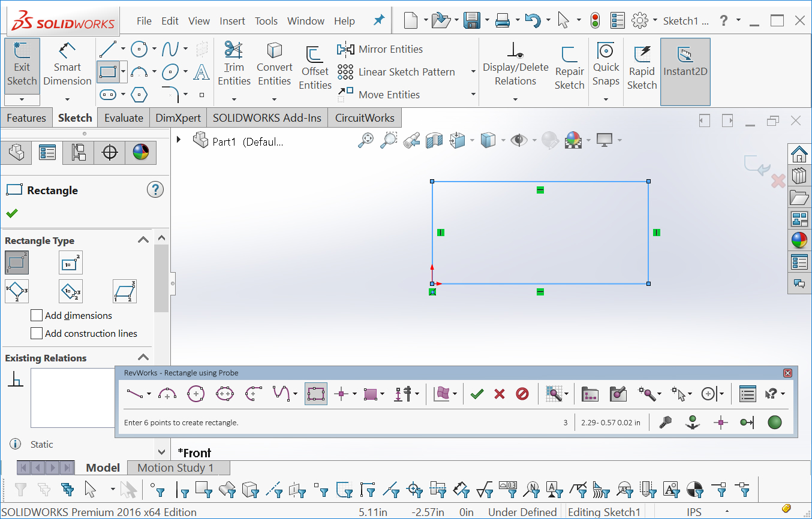The width and height of the screenshot is (812, 519).
Task: Switch to the Evaluate tab
Action: (x=124, y=118)
